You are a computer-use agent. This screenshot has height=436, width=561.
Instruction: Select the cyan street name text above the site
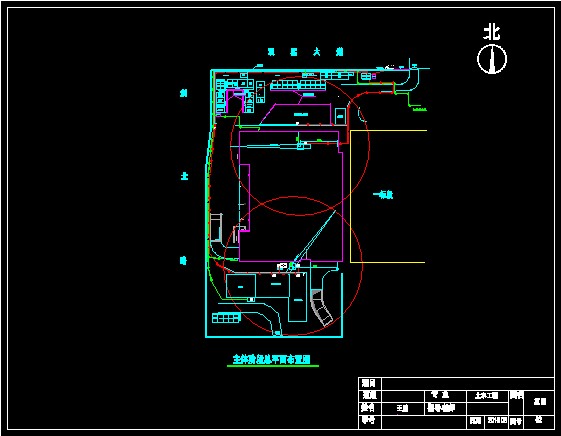pos(305,52)
